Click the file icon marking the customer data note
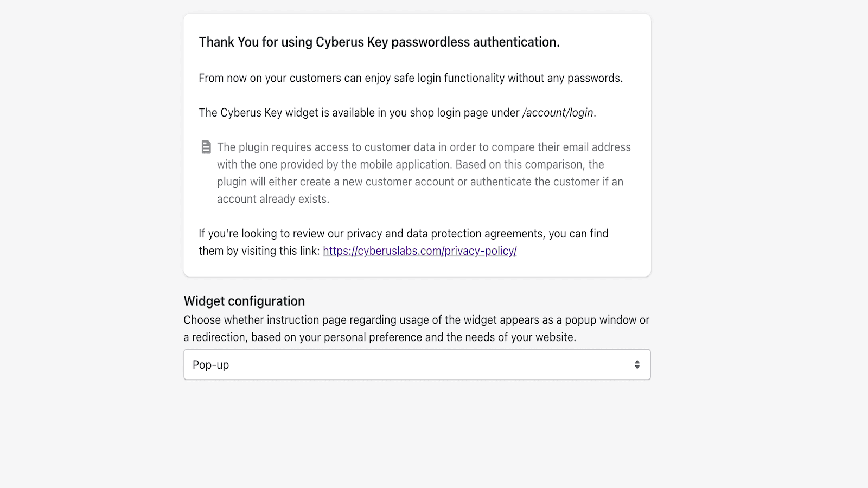Screen dimensions: 868x488 [x=207, y=146]
